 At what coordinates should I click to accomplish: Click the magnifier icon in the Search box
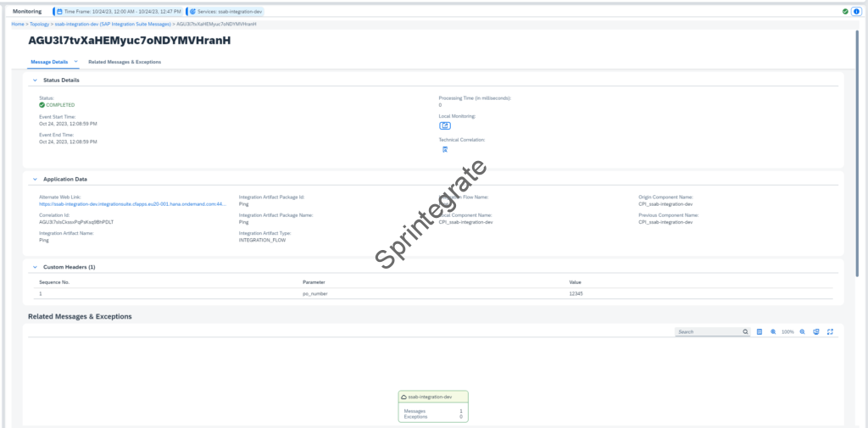click(745, 331)
